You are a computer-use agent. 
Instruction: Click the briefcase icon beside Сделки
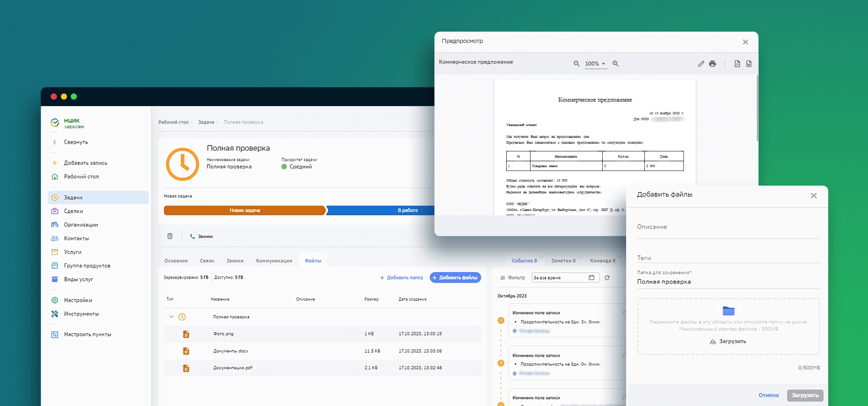[55, 211]
